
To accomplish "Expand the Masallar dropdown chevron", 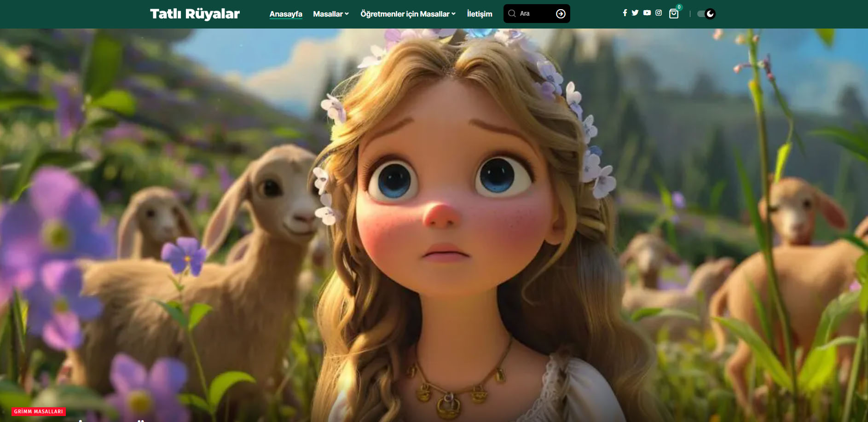I will pyautogui.click(x=347, y=14).
